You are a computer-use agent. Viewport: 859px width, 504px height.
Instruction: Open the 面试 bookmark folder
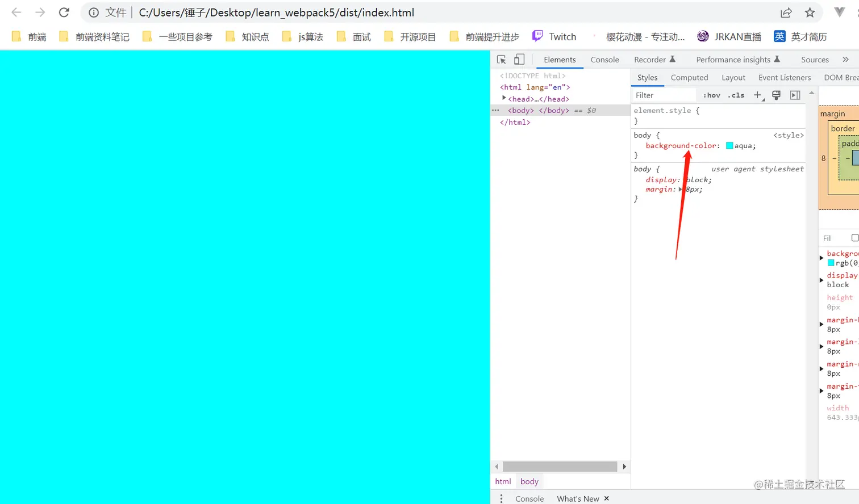pos(353,36)
